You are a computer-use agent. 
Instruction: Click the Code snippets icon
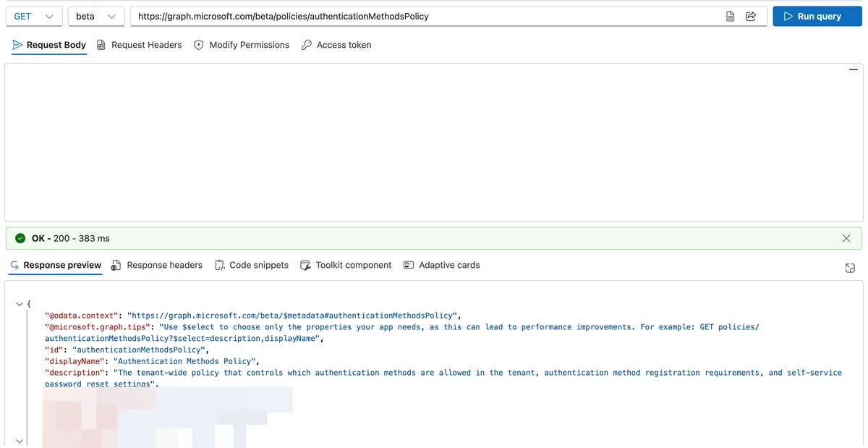pos(220,266)
